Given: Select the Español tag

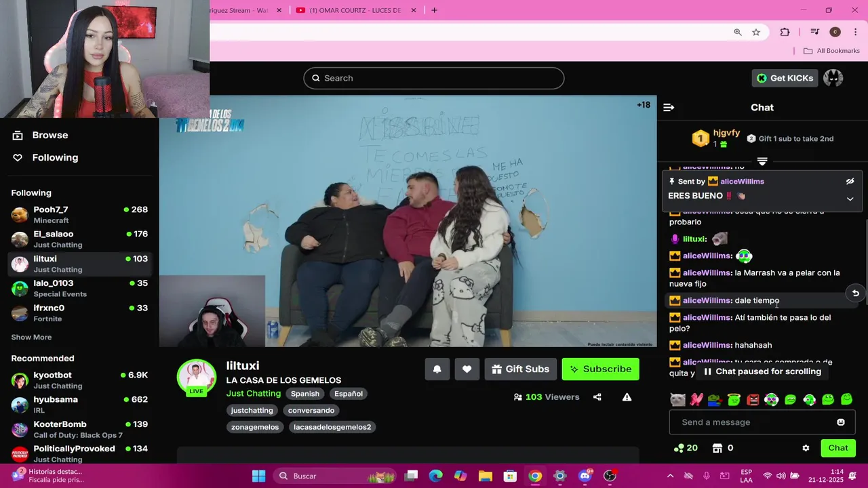Looking at the screenshot, I should point(349,394).
